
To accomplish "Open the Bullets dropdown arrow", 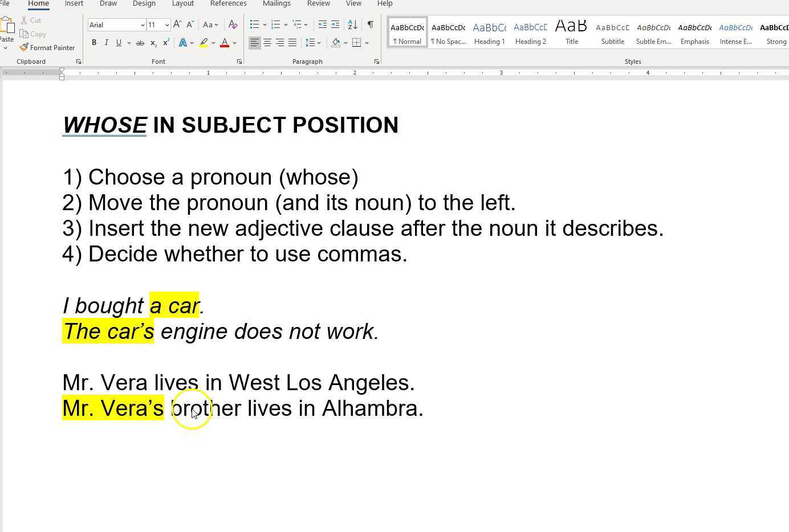I will pyautogui.click(x=265, y=24).
